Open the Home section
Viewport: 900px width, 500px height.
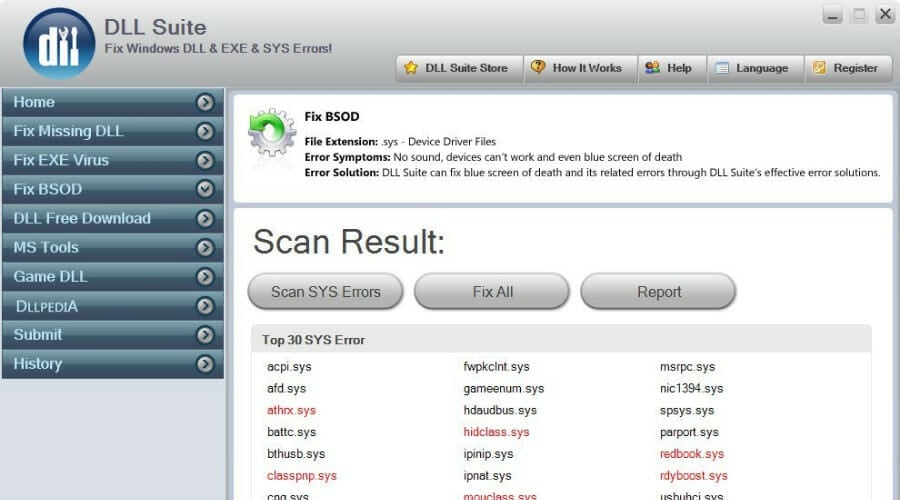113,102
